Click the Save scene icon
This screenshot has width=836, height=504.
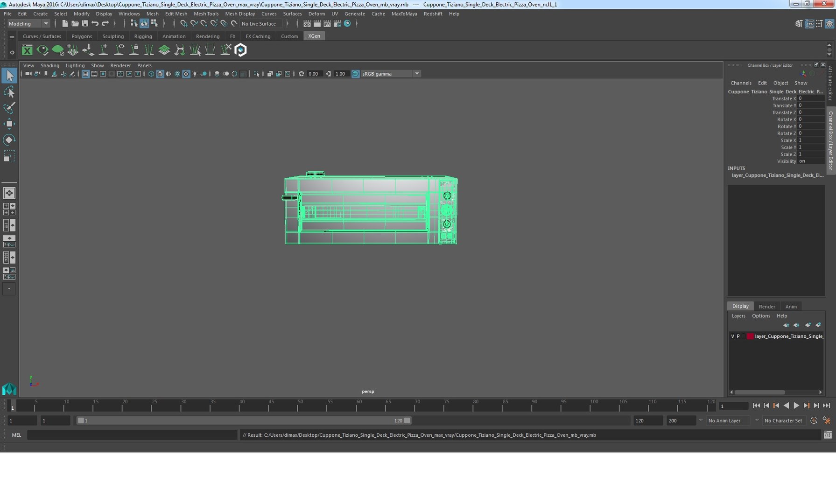click(85, 23)
